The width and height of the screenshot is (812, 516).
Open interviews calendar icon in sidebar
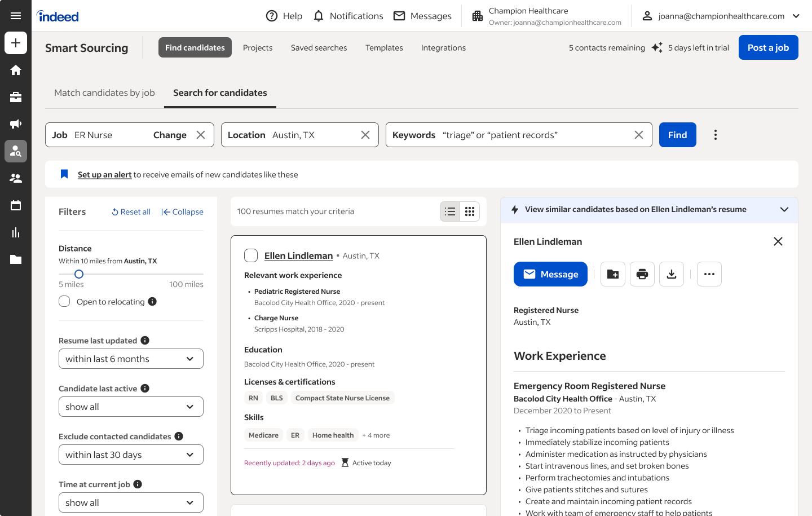pyautogui.click(x=16, y=205)
